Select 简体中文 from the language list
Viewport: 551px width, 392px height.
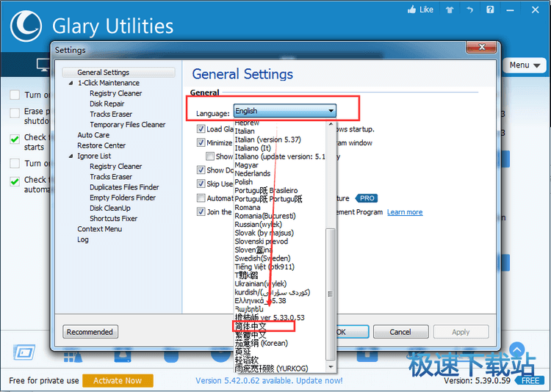click(x=251, y=327)
